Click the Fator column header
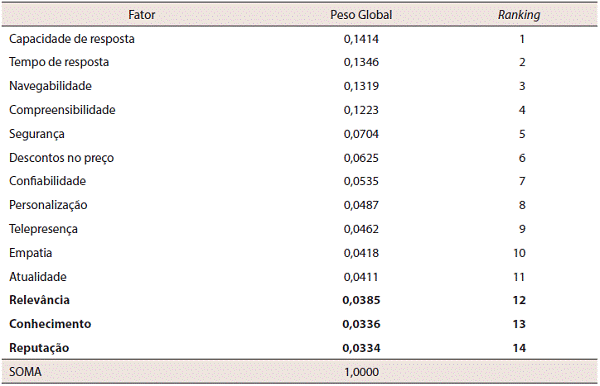Screen dimensions: 600x386 (142, 15)
